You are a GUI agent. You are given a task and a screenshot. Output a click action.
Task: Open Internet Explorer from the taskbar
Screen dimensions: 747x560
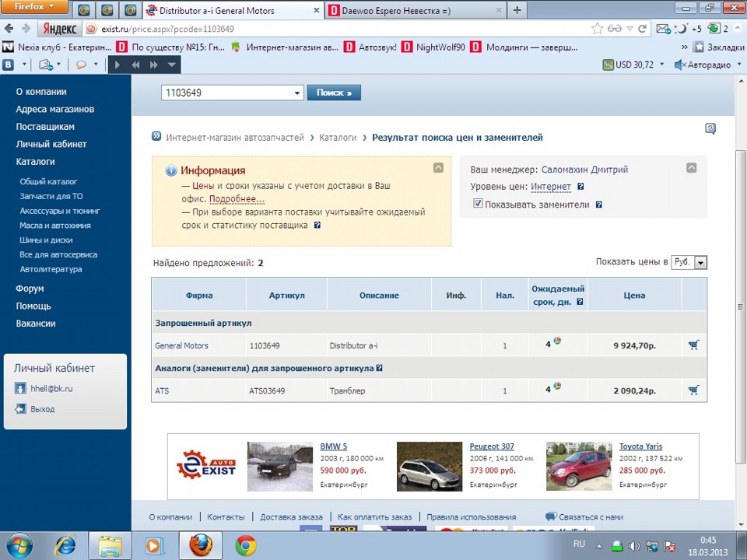point(65,546)
